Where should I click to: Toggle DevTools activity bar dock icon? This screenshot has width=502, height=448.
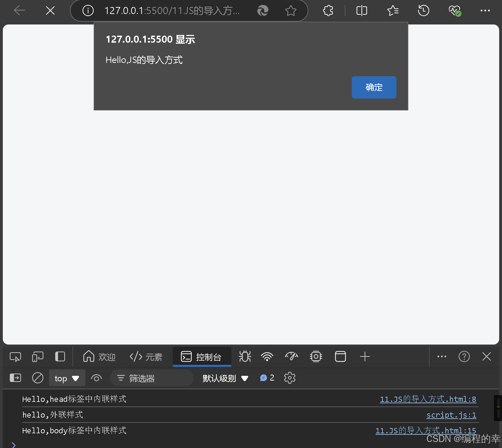point(60,357)
